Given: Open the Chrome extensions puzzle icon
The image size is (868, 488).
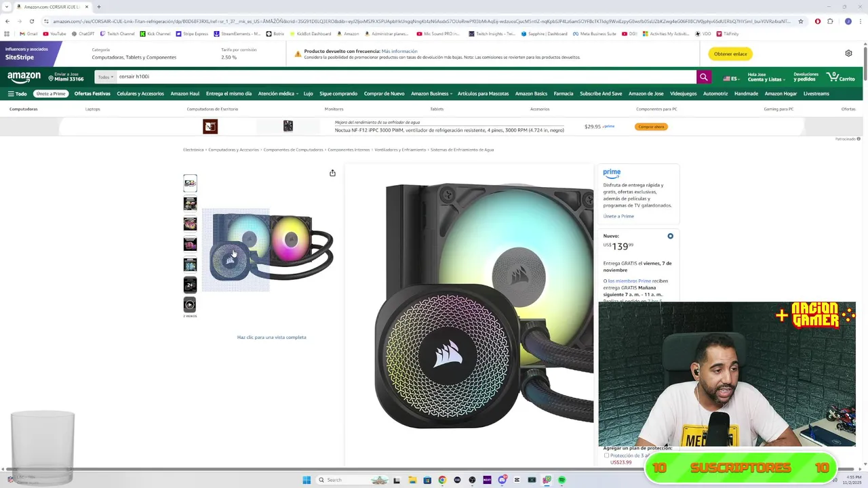Looking at the screenshot, I should (x=830, y=21).
